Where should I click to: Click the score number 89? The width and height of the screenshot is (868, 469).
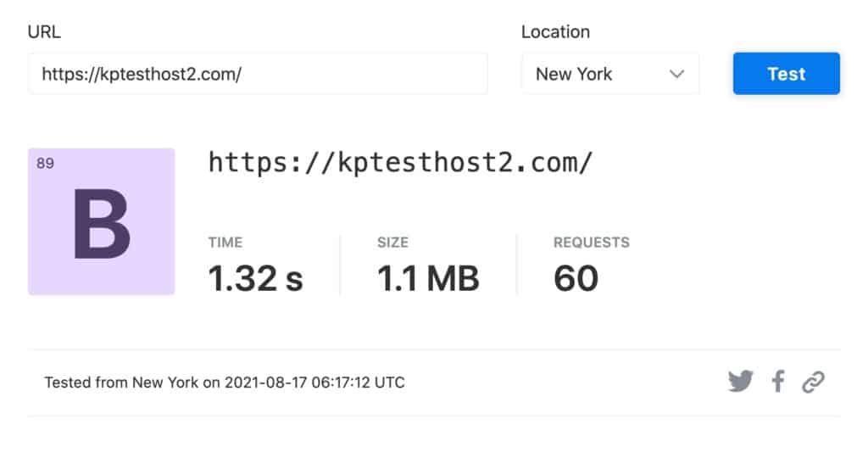click(x=46, y=163)
